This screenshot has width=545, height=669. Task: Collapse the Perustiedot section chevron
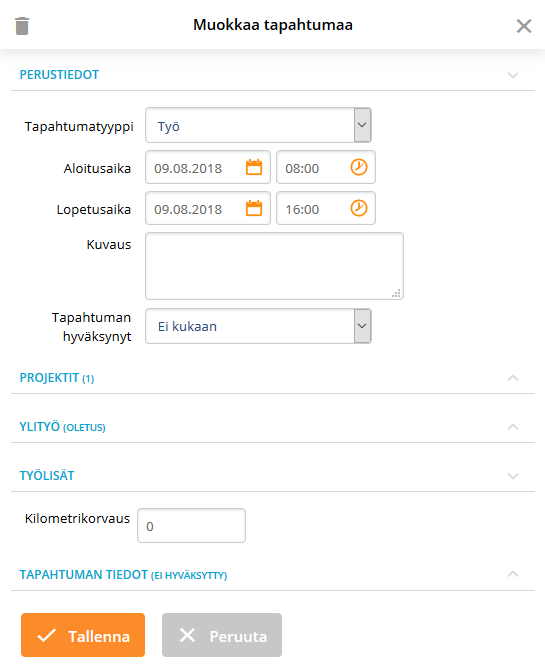(x=513, y=75)
